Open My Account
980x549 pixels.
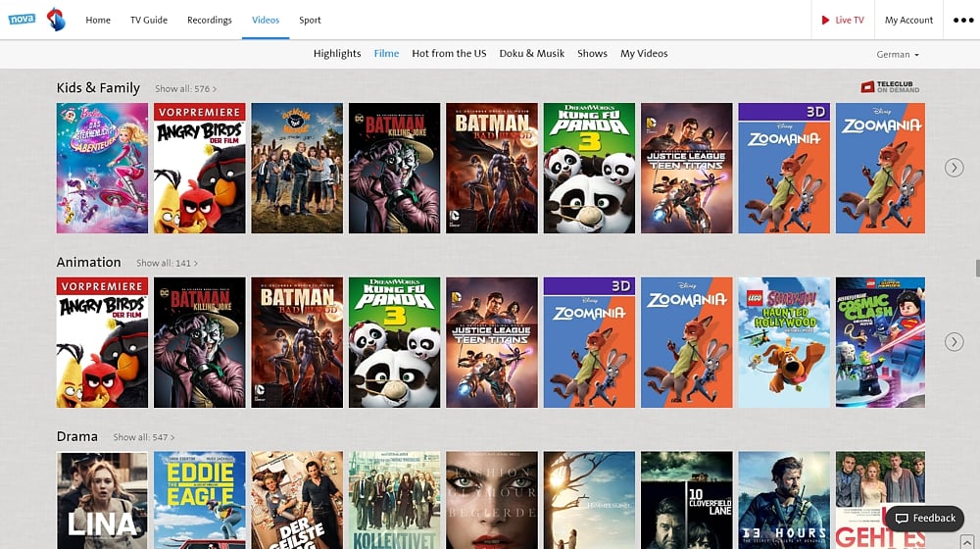908,20
